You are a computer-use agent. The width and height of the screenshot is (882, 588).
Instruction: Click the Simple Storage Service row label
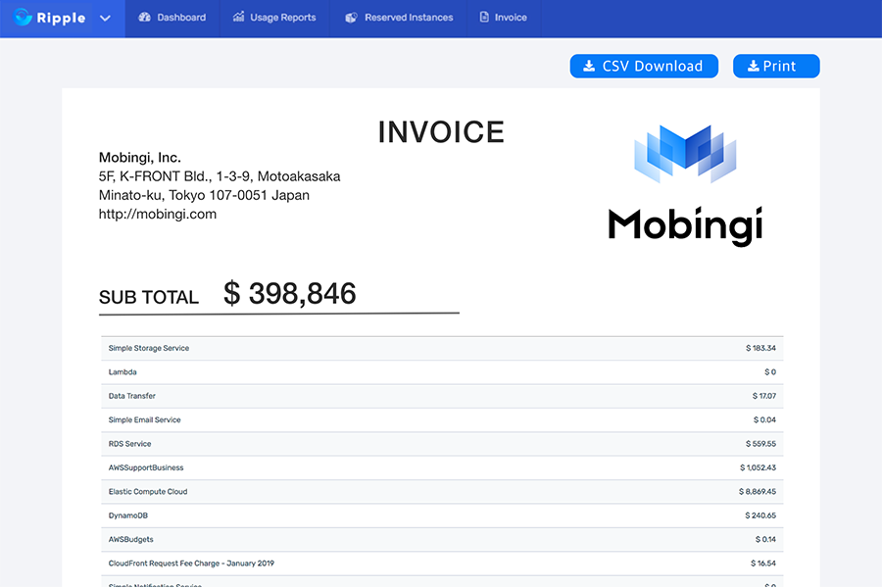(149, 348)
